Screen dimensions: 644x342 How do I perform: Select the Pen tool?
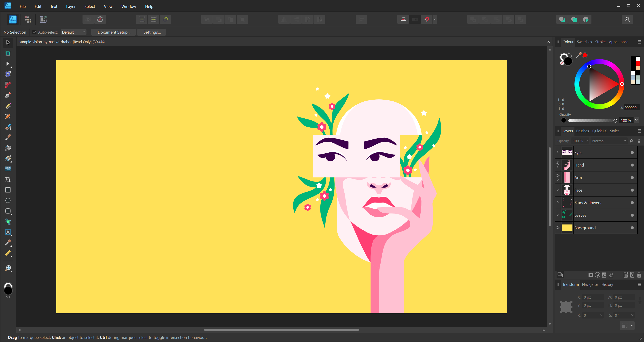click(x=8, y=95)
